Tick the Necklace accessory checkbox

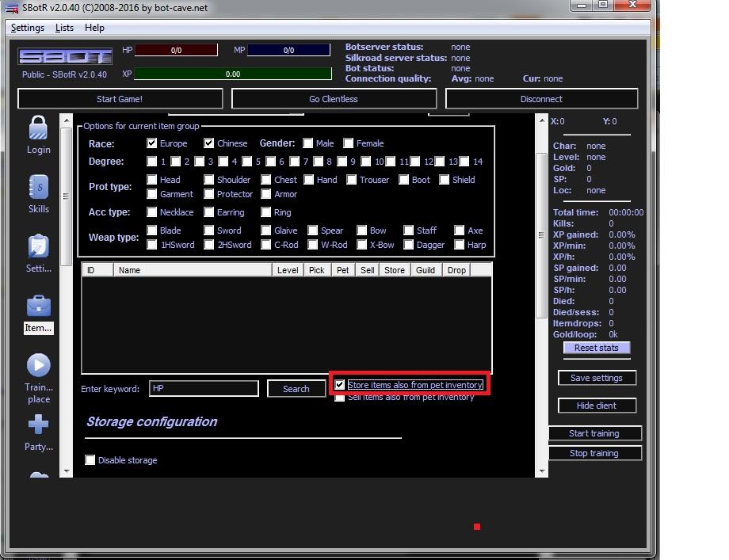[x=151, y=212]
